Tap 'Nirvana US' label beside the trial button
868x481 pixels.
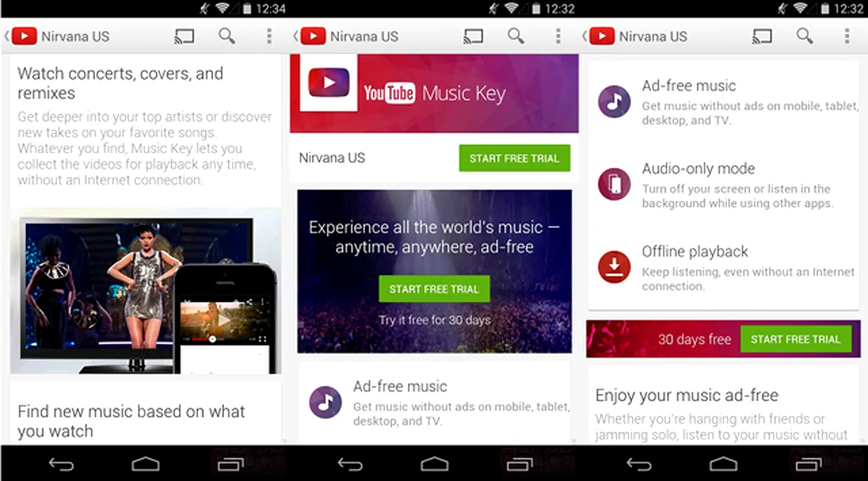332,158
